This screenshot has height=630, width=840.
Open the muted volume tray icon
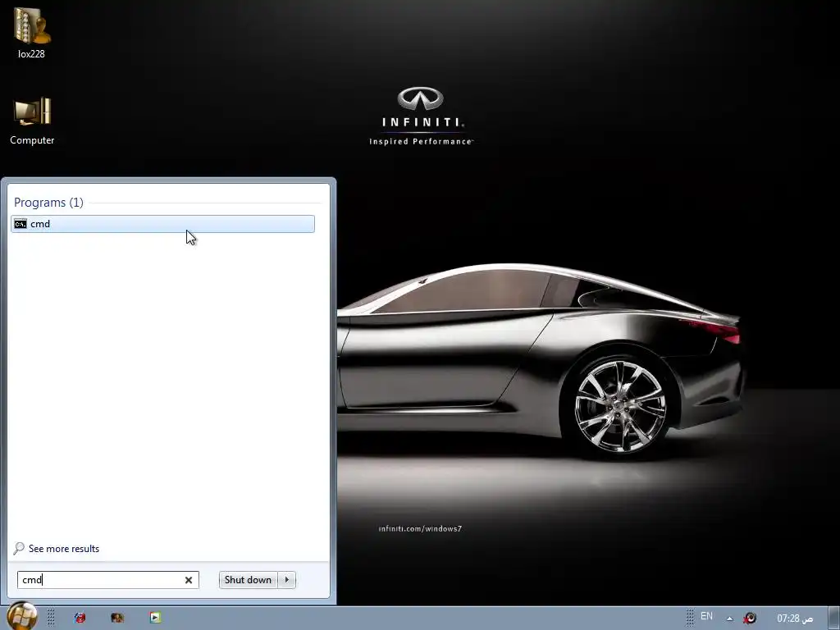click(750, 619)
